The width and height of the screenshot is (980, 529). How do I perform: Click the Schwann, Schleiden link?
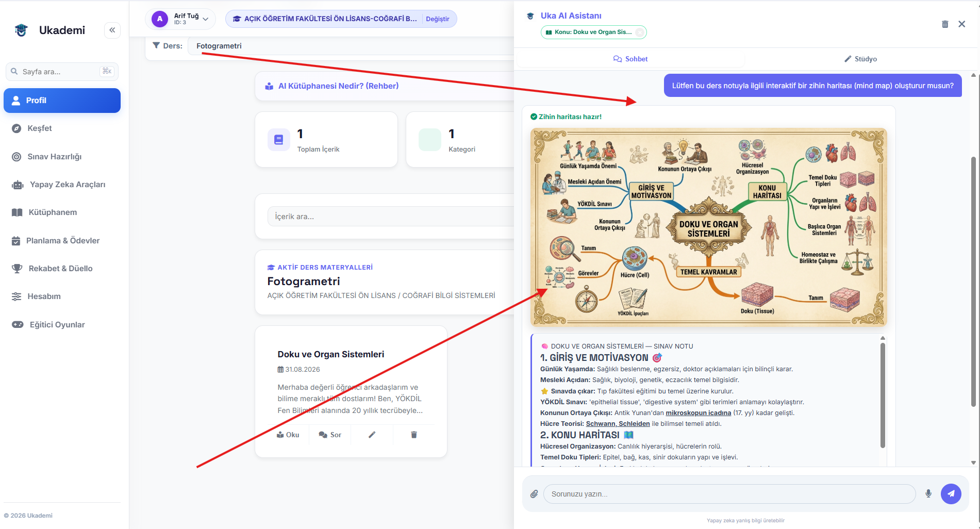618,424
